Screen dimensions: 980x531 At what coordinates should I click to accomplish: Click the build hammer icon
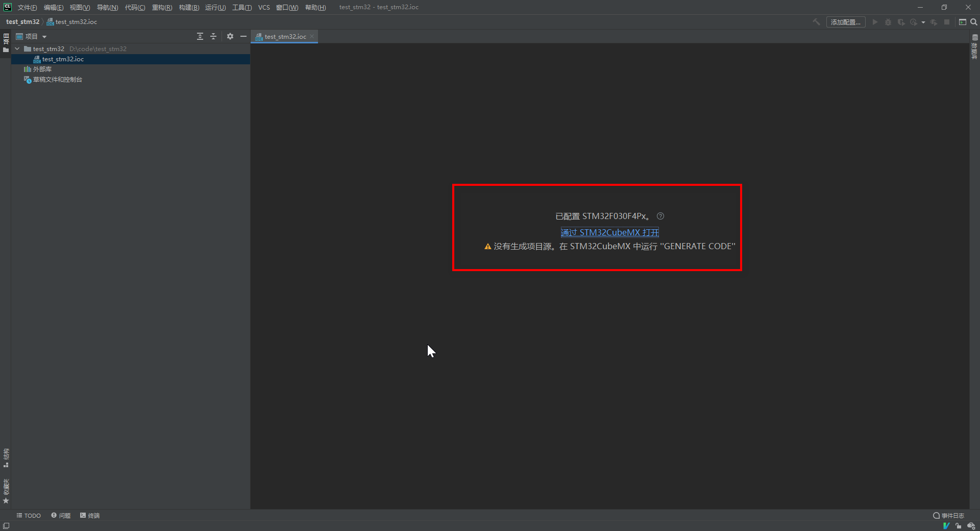click(x=817, y=22)
